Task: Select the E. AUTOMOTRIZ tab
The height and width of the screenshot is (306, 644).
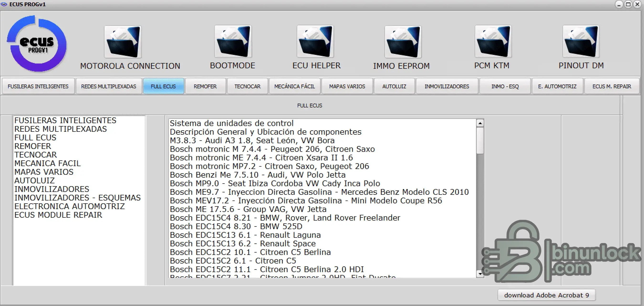Action: (x=557, y=86)
